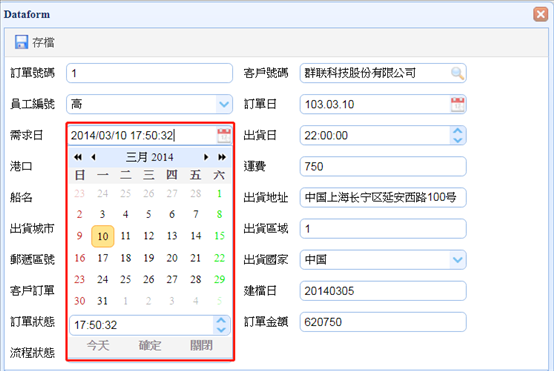Pick day 22 in the calendar

pos(219,258)
